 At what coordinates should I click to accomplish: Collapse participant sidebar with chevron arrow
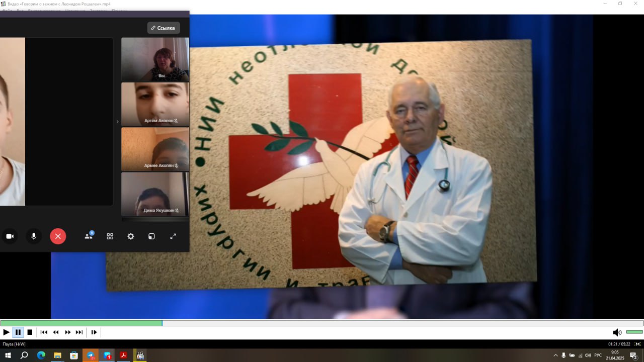point(117,121)
